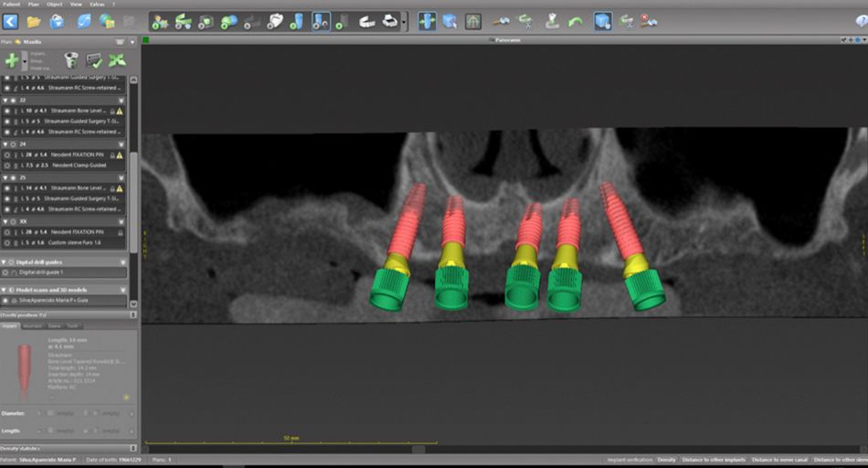Open the View menu

(76, 4)
